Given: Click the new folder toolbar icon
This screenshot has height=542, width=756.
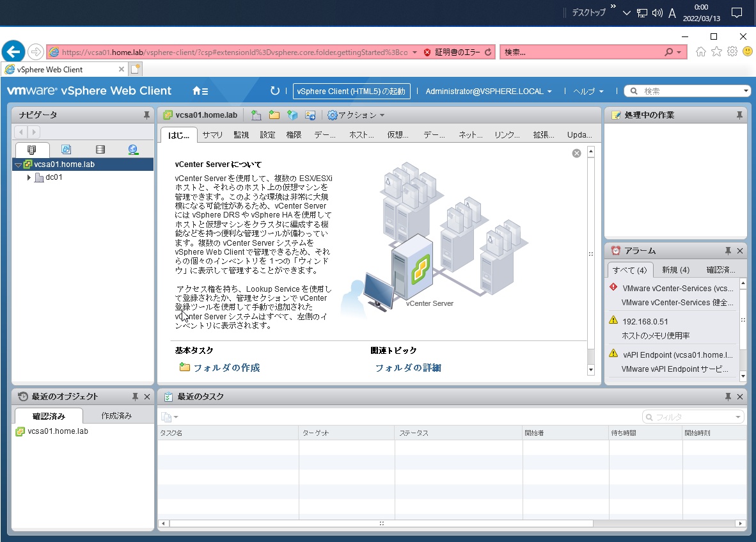Looking at the screenshot, I should click(x=274, y=115).
